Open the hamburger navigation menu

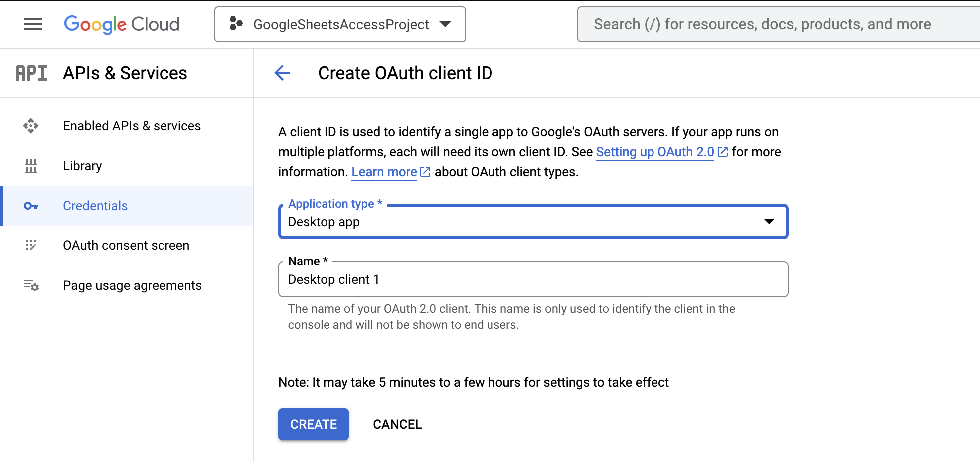pyautogui.click(x=33, y=24)
